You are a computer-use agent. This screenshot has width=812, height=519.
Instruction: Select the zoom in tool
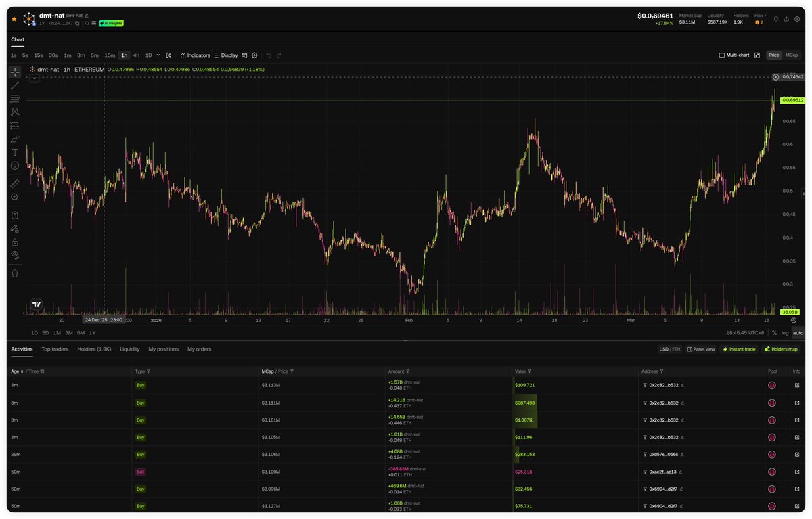15,197
